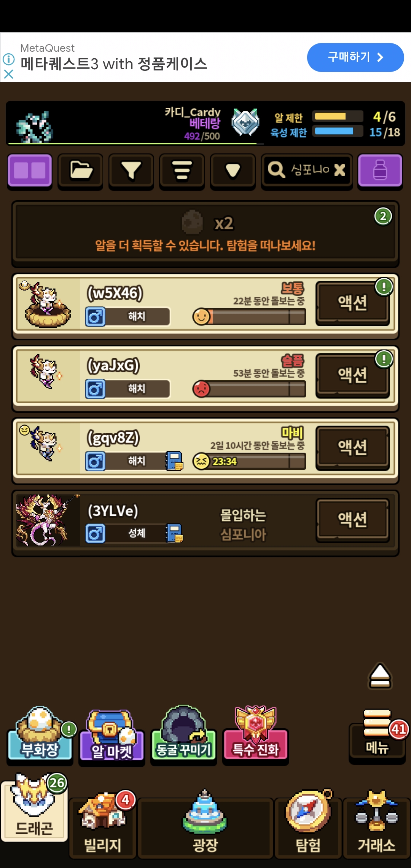The image size is (411, 868).
Task: Open the sort order lines icon
Action: coord(182,171)
